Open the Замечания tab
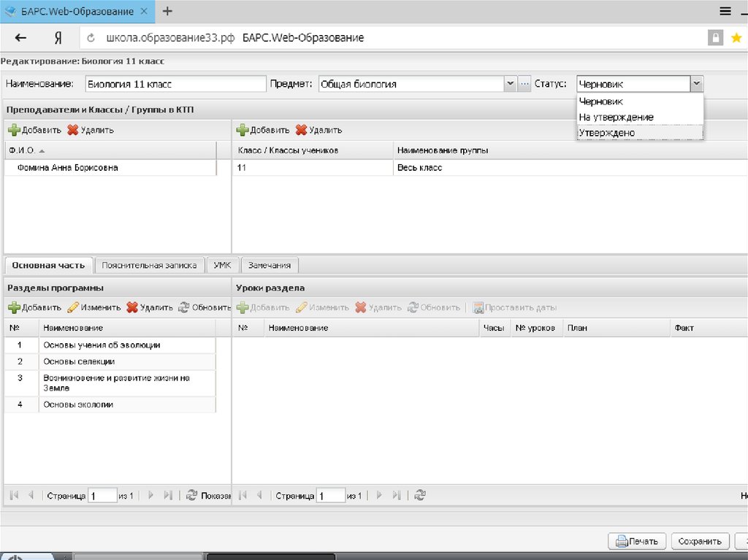 tap(269, 266)
